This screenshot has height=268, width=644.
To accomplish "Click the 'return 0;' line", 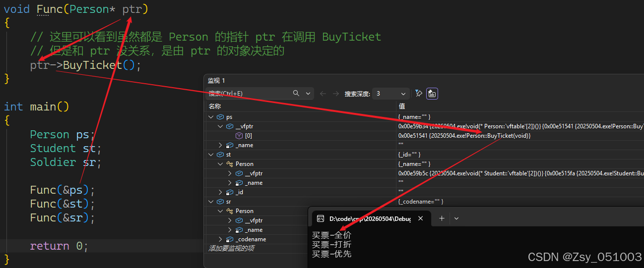I will 59,246.
